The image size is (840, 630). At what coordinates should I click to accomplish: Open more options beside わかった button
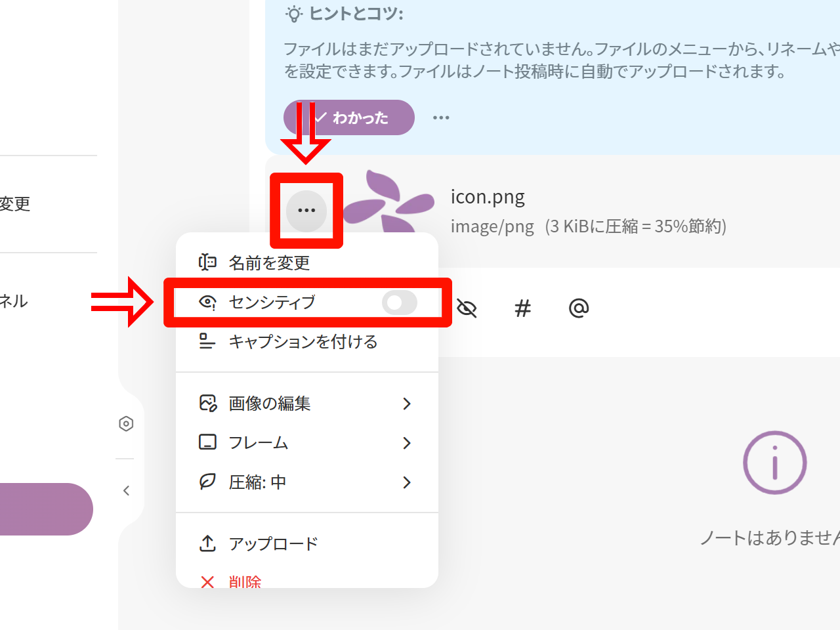coord(441,118)
